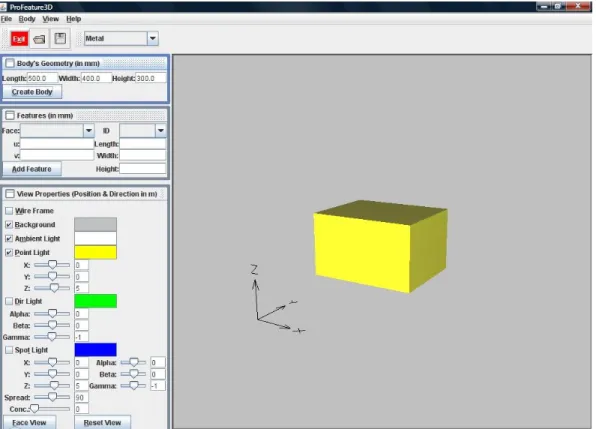This screenshot has width=596, height=429.
Task: Pick the yellow Point Light color swatch
Action: (x=95, y=252)
